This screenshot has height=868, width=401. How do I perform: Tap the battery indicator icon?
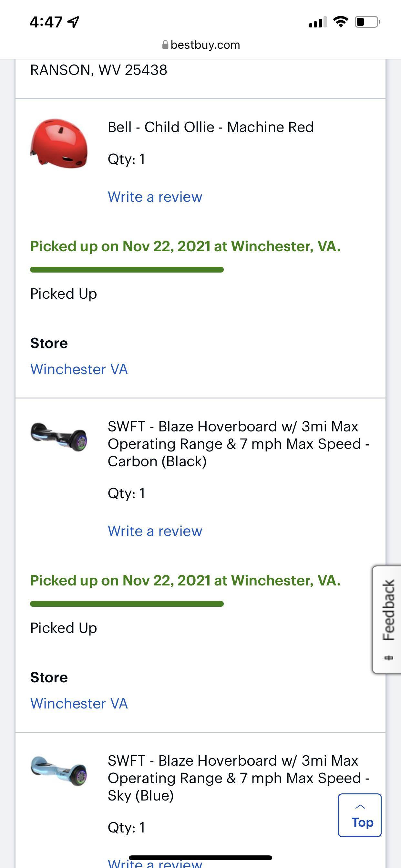tap(367, 22)
